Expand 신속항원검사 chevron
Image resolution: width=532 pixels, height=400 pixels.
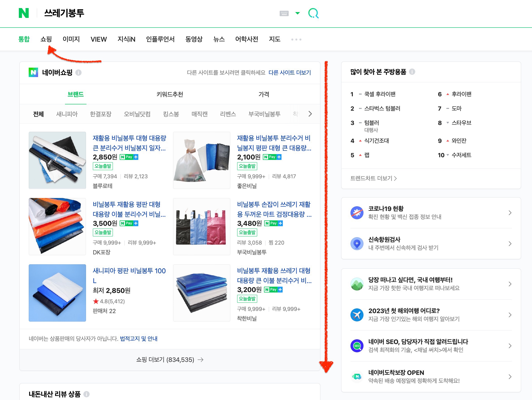point(510,243)
